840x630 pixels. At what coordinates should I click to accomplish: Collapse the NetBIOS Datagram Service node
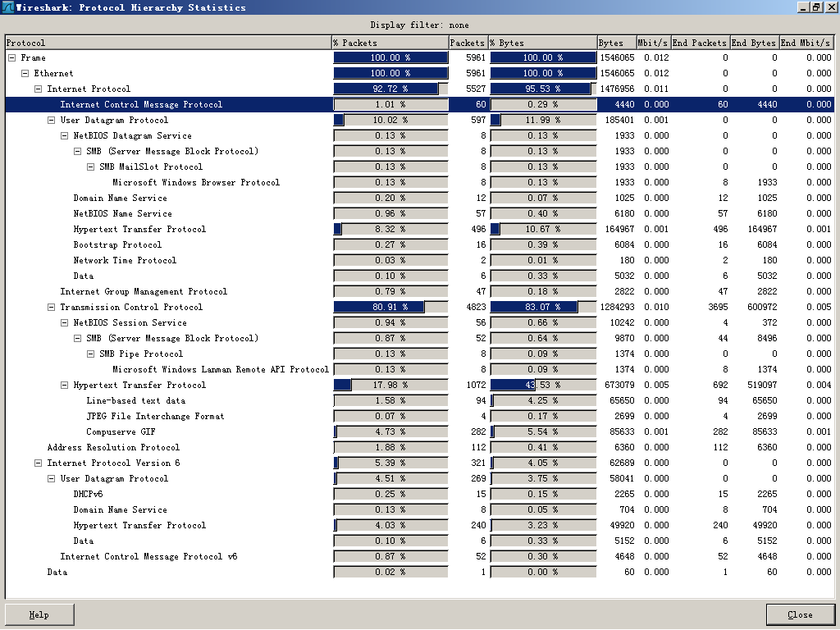[x=64, y=135]
